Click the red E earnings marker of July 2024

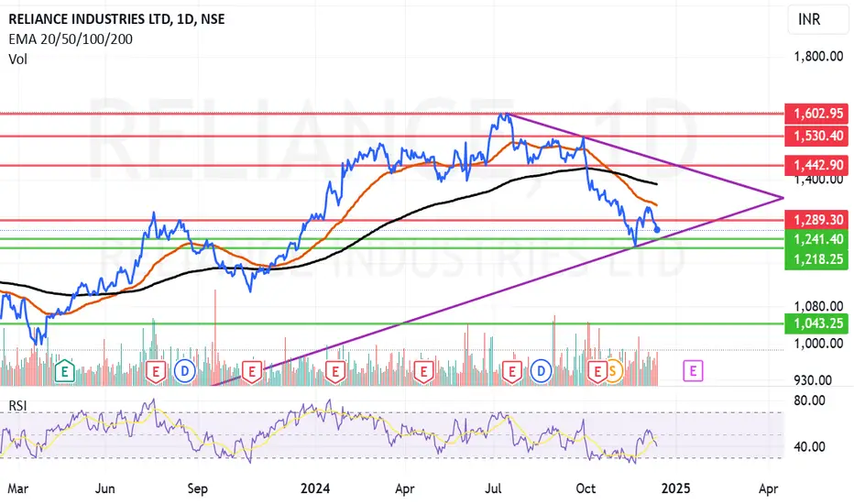(x=511, y=372)
